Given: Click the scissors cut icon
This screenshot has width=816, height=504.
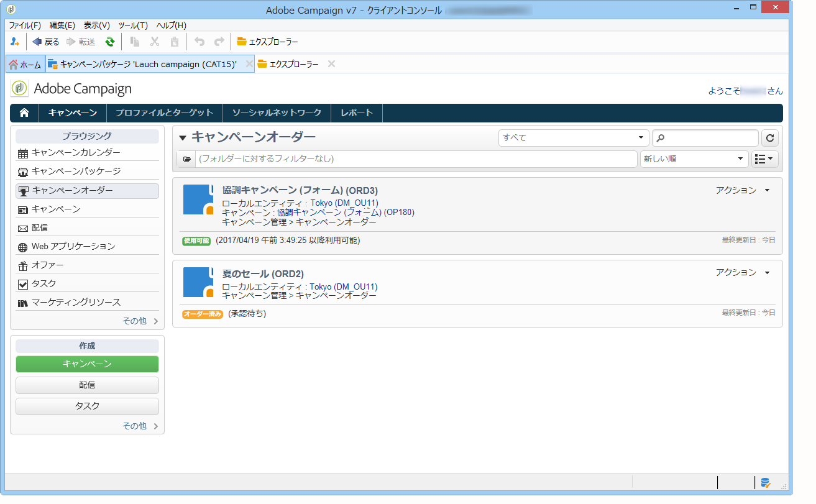Looking at the screenshot, I should pos(155,42).
